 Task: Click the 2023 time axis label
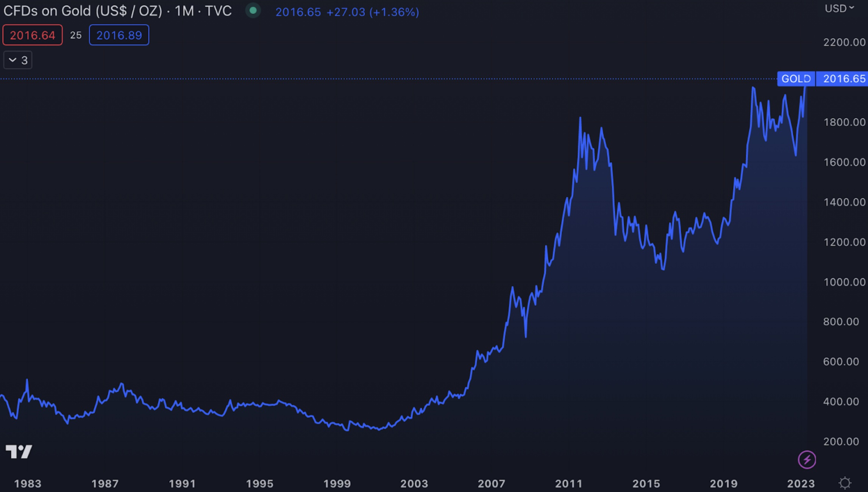[x=801, y=484]
